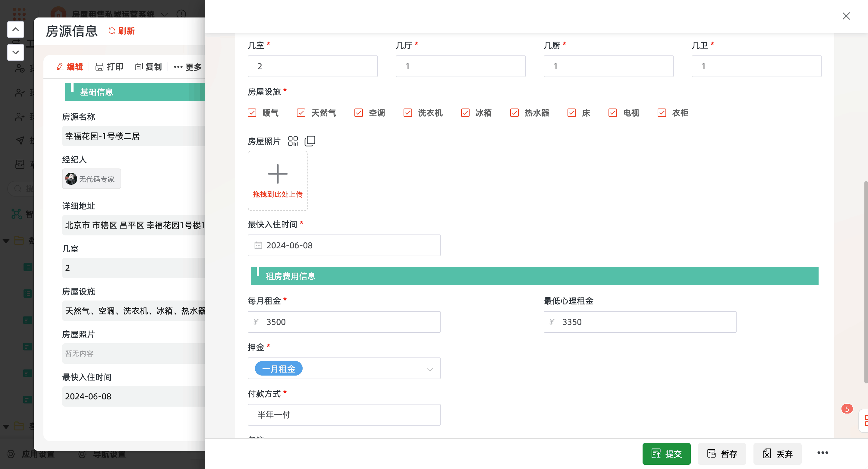This screenshot has width=868, height=469.
Task: Click the QR code icon beside 房屋照片
Action: coord(293,141)
